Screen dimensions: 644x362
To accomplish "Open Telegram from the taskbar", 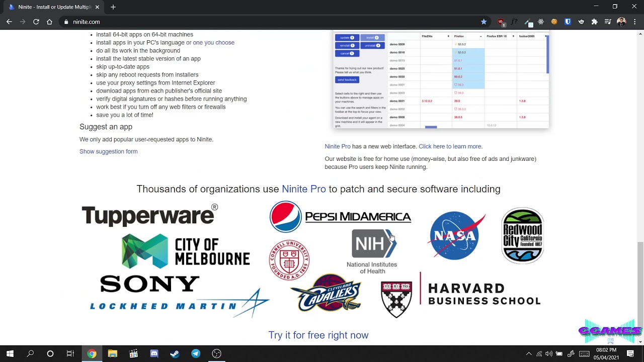I will [196, 353].
